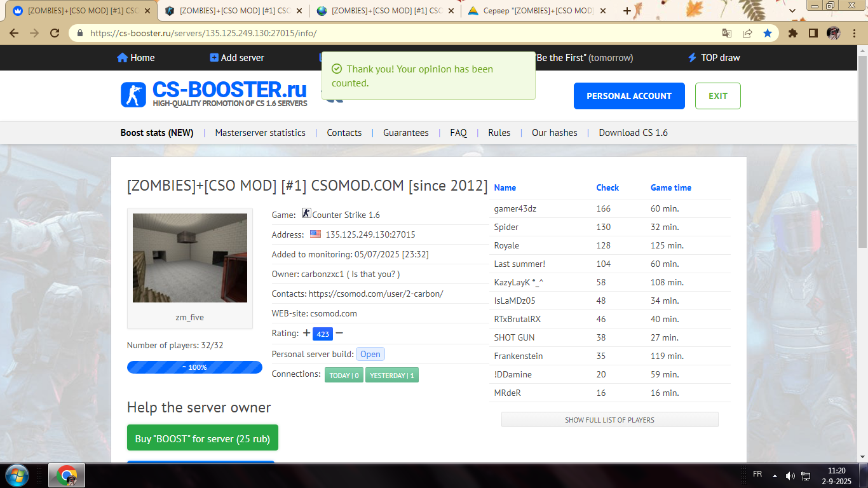The image size is (868, 488).
Task: Show hidden system tray icons arrow
Action: tap(775, 475)
